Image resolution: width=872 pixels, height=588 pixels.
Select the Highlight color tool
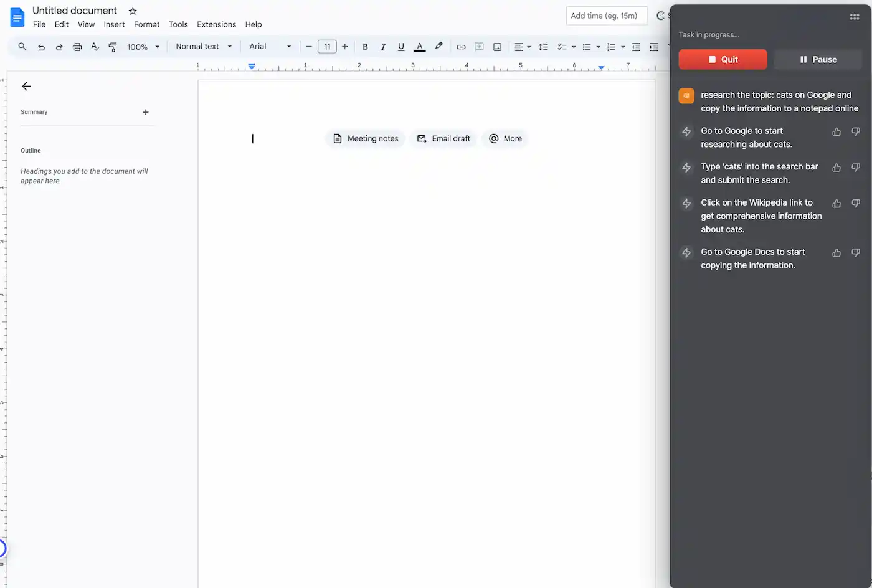coord(438,47)
